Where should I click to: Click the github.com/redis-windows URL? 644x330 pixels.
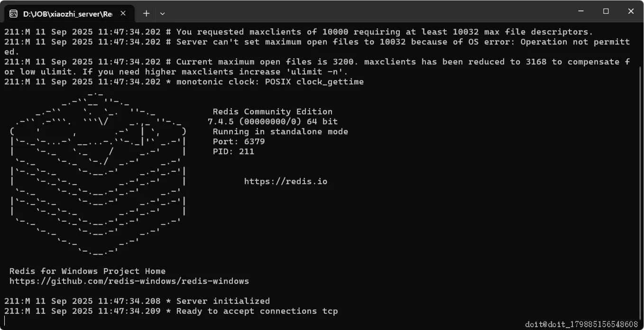[x=129, y=281]
